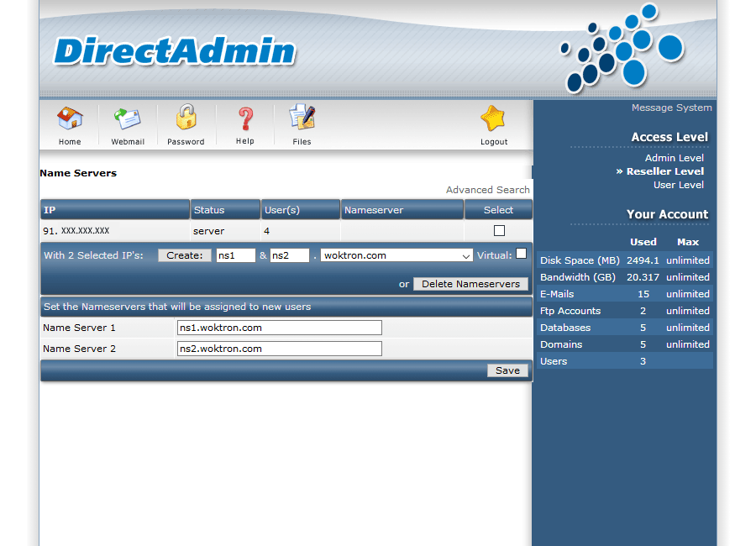Click the Home house icon
756x546 pixels.
click(70, 118)
